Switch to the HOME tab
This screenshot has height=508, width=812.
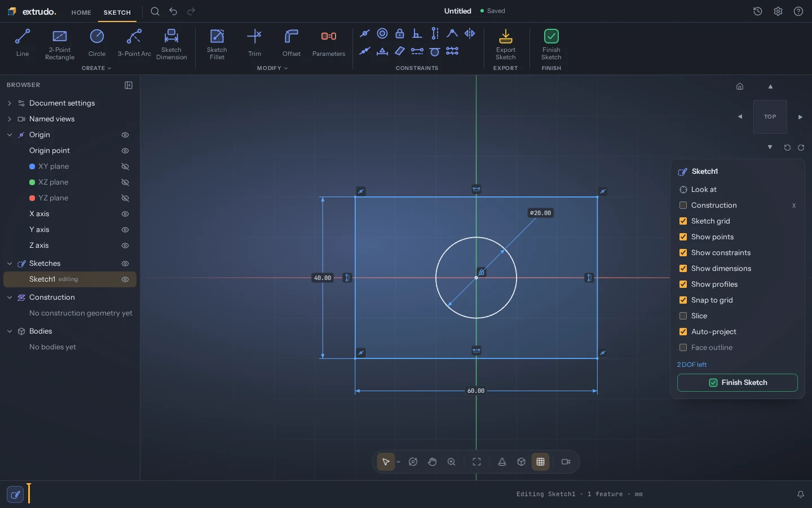[x=81, y=12]
